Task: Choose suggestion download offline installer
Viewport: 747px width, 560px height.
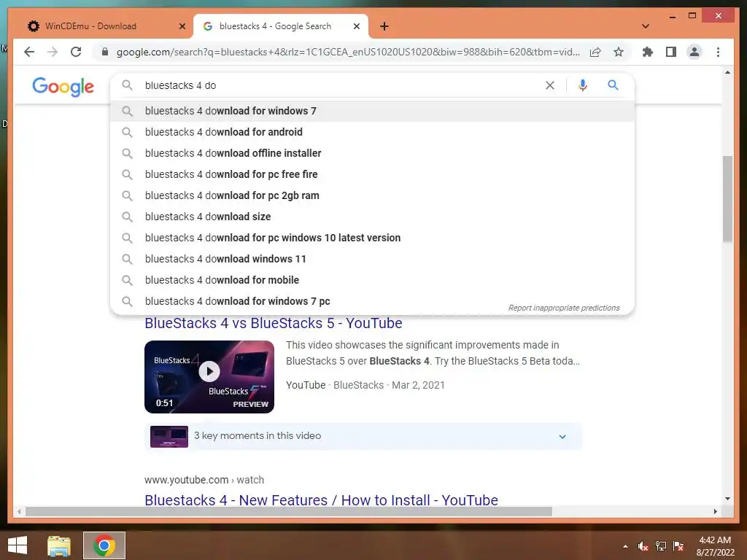Action: click(x=372, y=153)
